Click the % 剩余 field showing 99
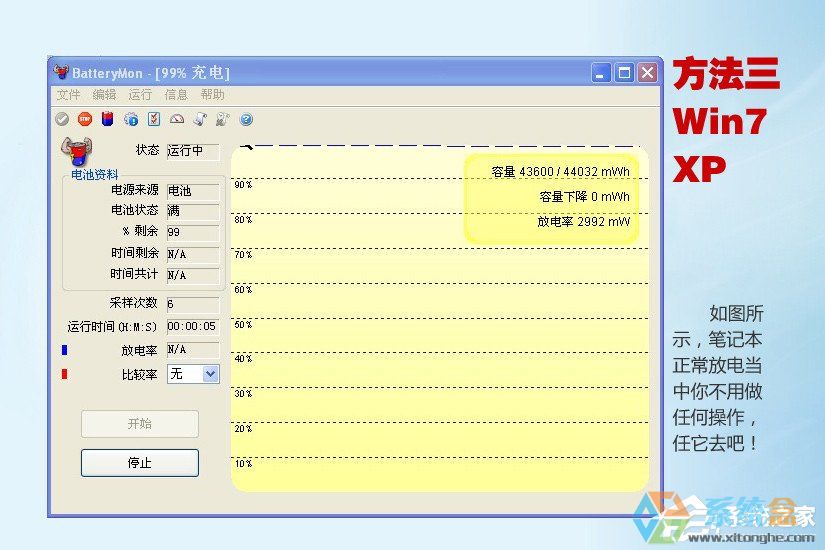Image resolution: width=825 pixels, height=550 pixels. click(x=193, y=232)
